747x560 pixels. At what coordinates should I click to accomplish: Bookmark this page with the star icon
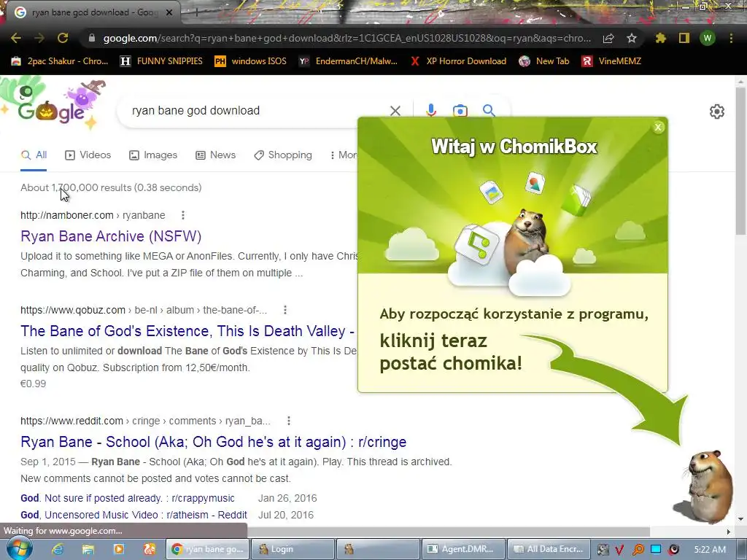click(631, 38)
